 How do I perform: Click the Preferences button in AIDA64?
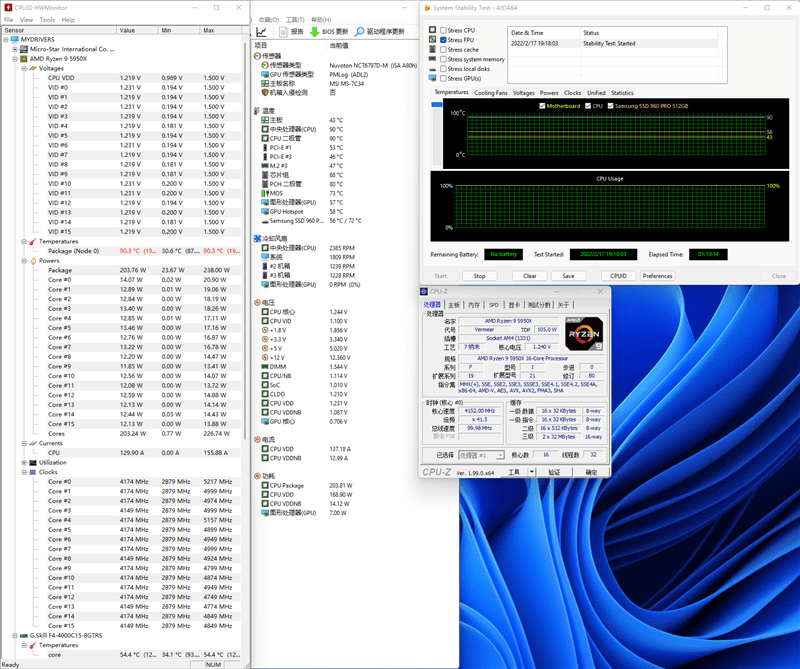(657, 276)
